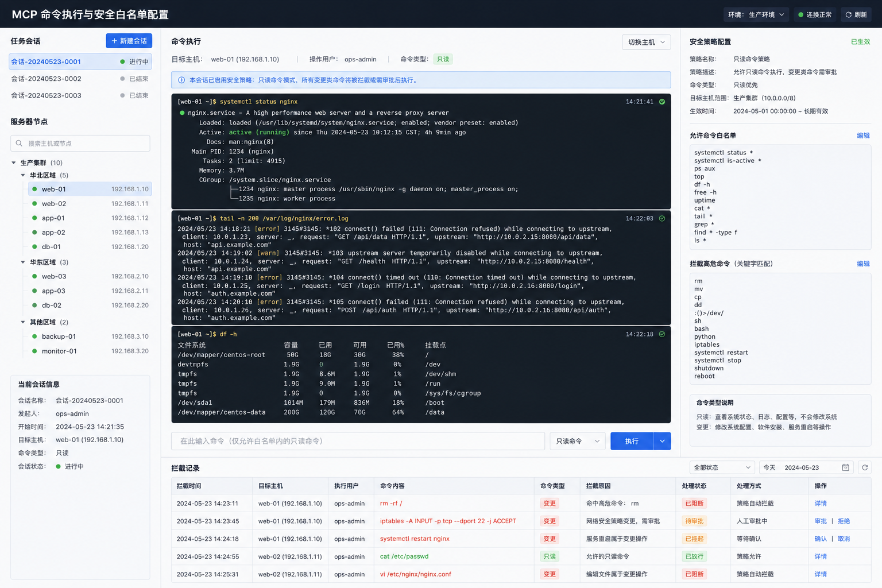
Task: Click the search magnifier in node search
Action: coord(19,144)
